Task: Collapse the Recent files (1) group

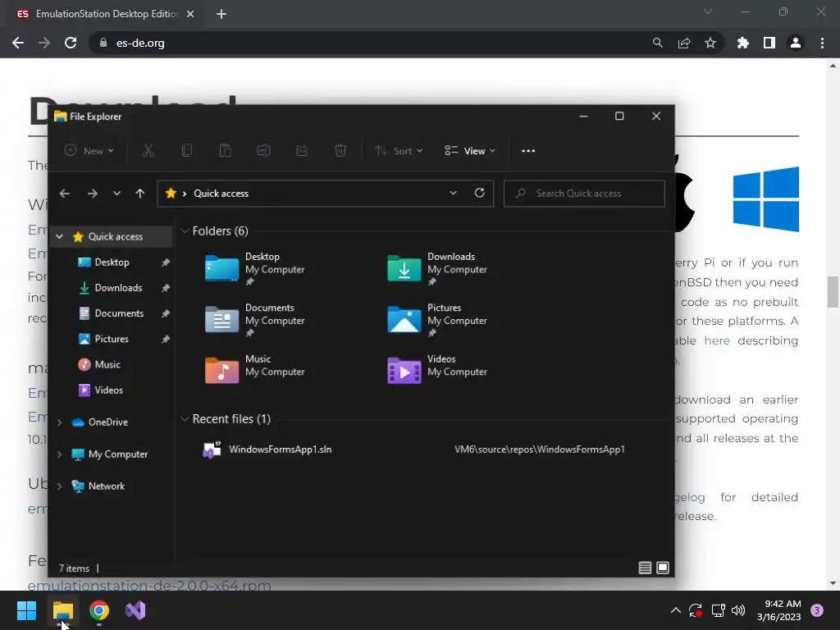Action: [x=185, y=419]
